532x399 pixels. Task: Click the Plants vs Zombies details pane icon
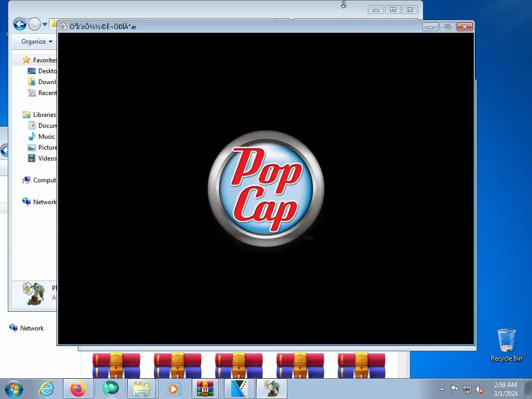tap(33, 294)
